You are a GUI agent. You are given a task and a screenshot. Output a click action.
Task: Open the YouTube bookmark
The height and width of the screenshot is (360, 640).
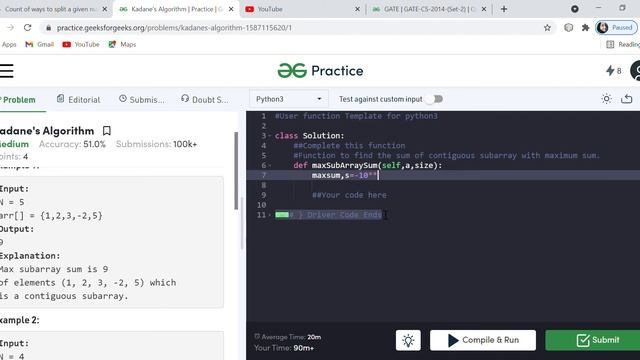click(81, 44)
